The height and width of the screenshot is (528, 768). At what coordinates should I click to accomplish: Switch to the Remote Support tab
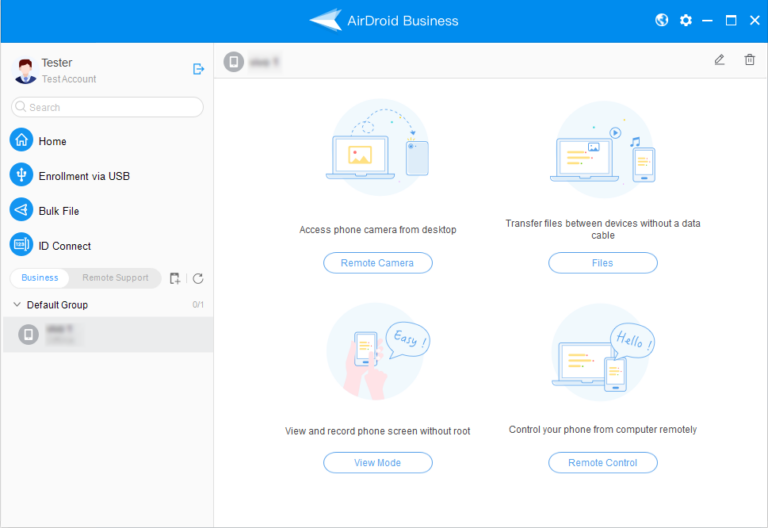tap(115, 278)
